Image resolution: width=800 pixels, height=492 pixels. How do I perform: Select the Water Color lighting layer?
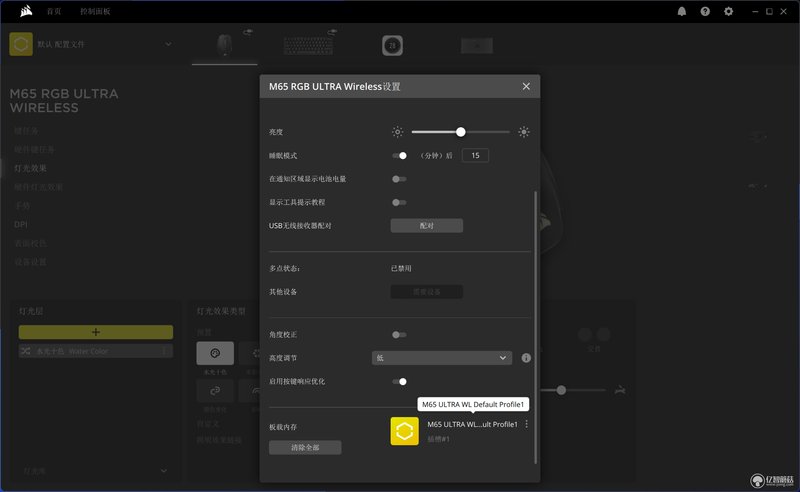(96, 351)
